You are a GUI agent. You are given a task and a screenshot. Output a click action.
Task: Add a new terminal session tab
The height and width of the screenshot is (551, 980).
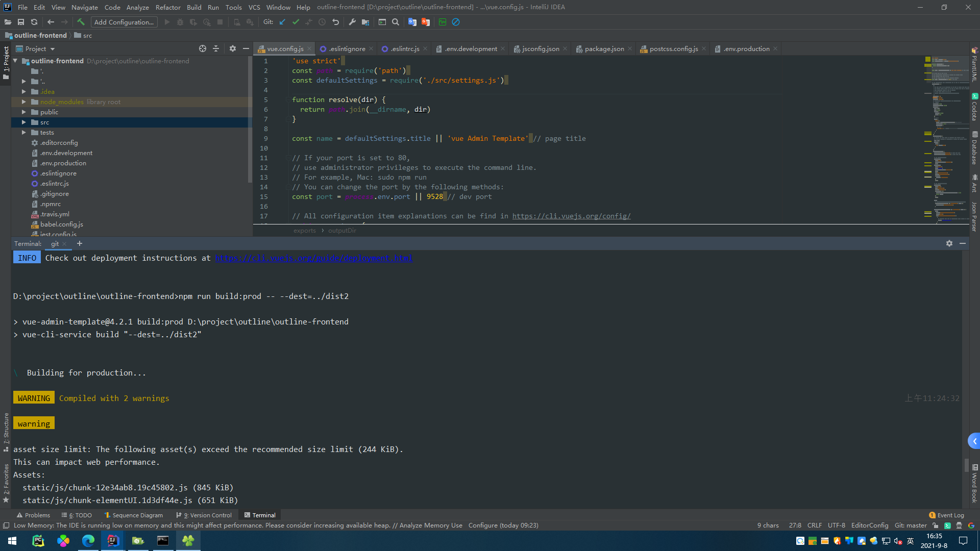(80, 243)
